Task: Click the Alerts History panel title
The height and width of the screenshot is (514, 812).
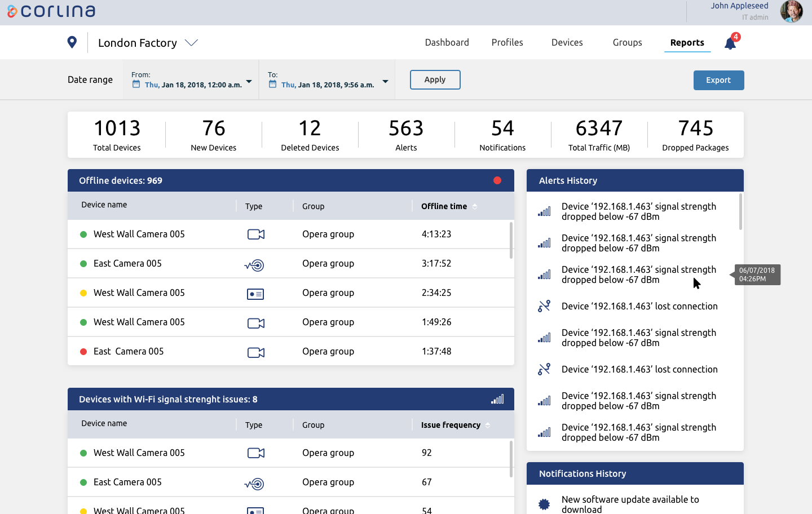Action: pyautogui.click(x=568, y=180)
